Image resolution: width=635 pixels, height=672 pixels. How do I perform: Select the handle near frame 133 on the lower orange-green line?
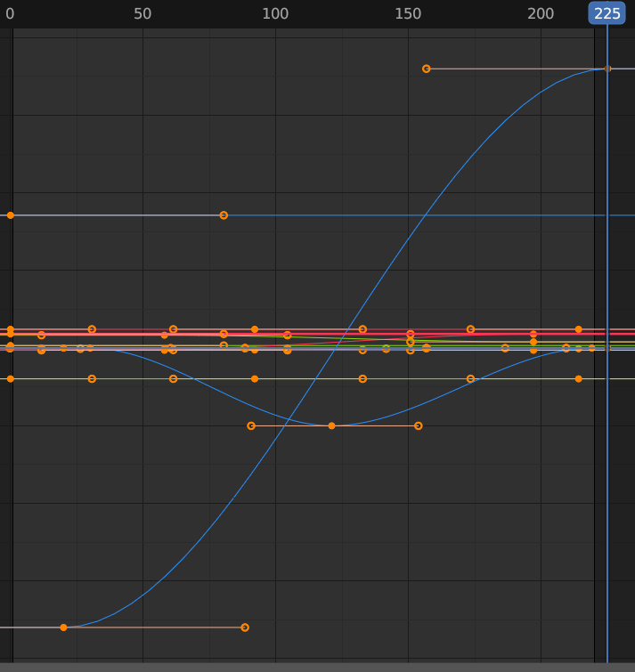tap(362, 379)
